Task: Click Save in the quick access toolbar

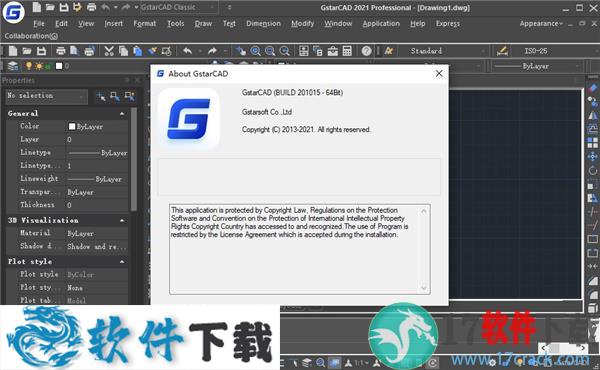Action: 64,7
